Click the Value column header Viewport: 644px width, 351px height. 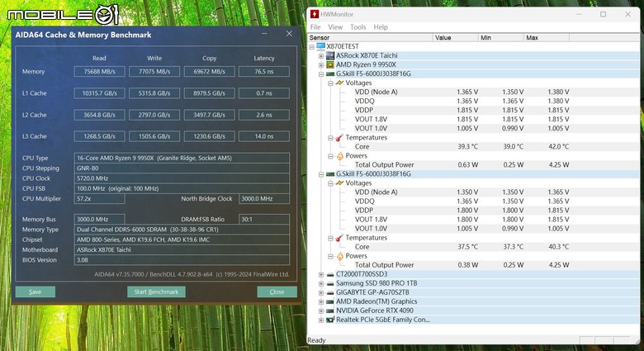456,37
